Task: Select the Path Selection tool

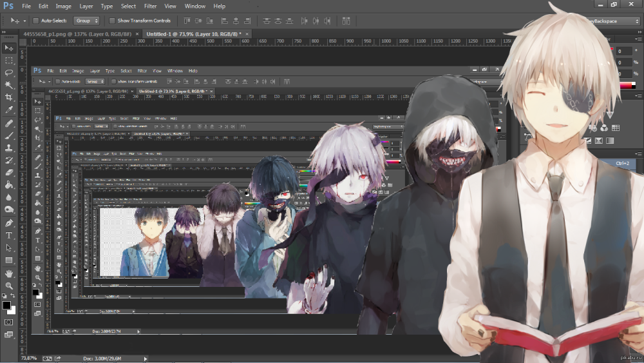Action: point(8,248)
